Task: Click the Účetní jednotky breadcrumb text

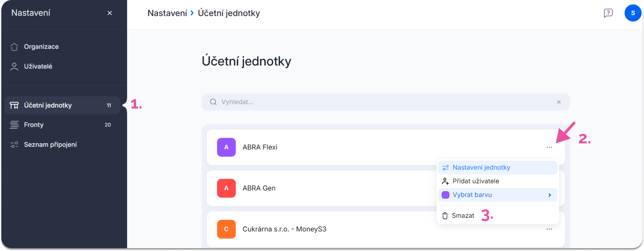Action: (x=229, y=13)
